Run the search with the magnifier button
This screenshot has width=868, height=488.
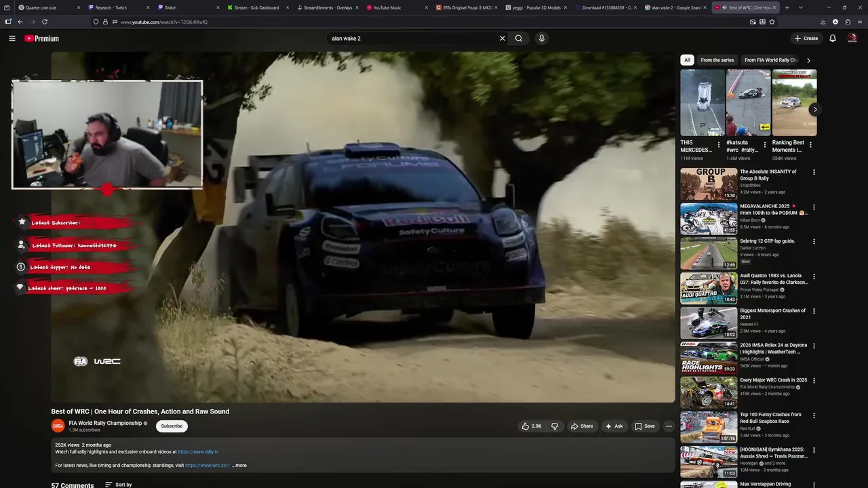[519, 39]
